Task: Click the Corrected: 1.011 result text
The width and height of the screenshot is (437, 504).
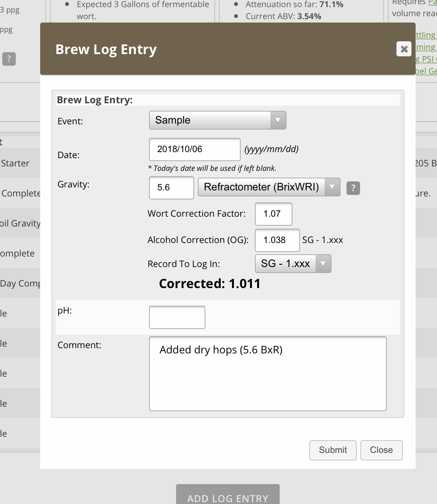Action: 209,284
